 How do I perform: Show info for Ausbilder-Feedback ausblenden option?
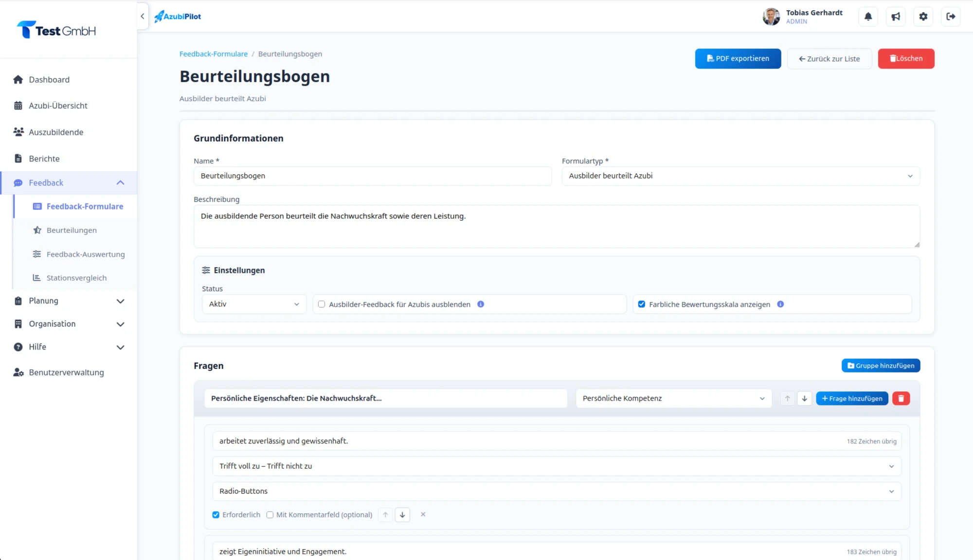[x=481, y=304]
